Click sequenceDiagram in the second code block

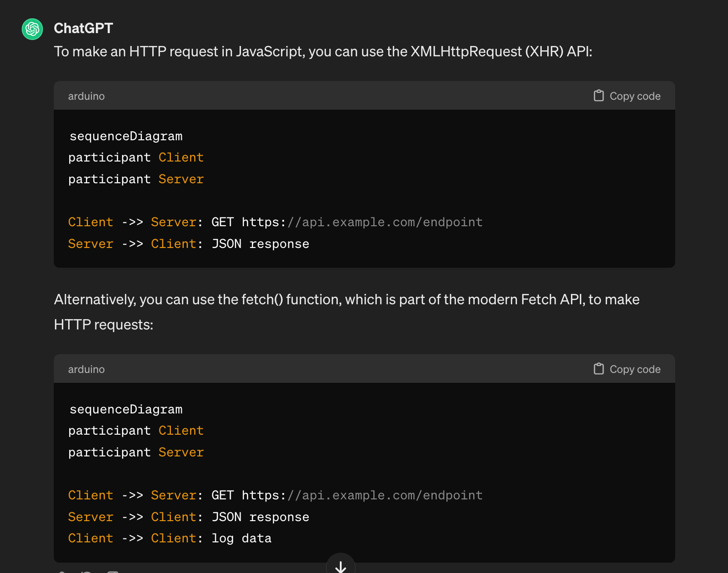pyautogui.click(x=126, y=409)
